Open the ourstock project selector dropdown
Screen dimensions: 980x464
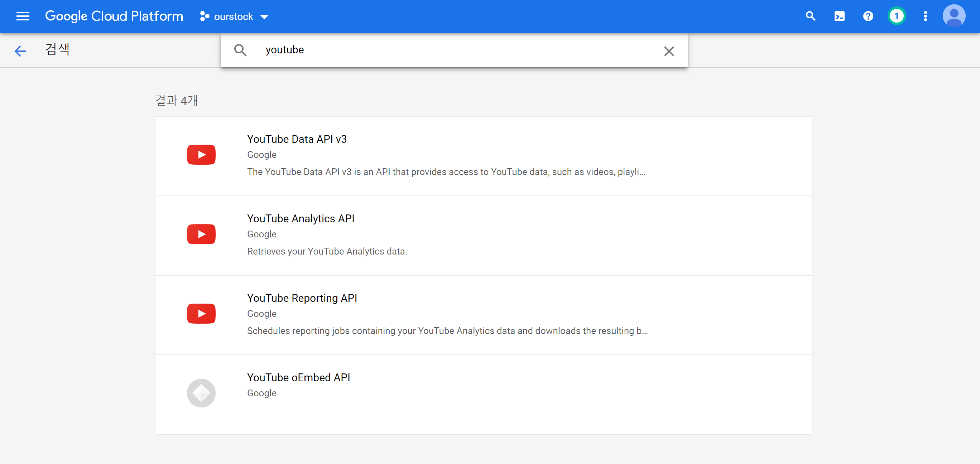234,16
